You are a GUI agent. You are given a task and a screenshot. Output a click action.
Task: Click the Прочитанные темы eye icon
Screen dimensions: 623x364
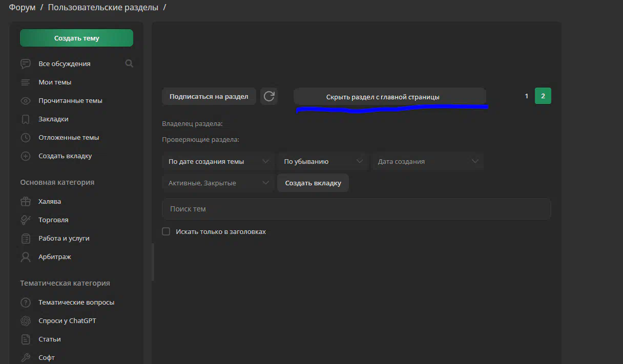coord(26,100)
